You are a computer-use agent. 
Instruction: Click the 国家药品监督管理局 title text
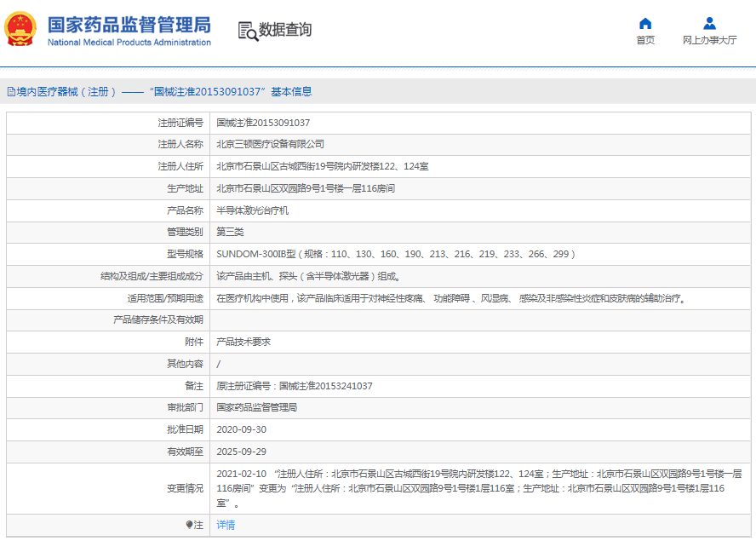click(x=129, y=24)
